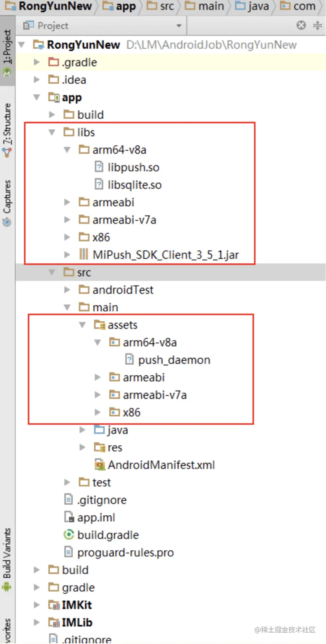Select the main folder
This screenshot has height=644, width=326.
[105, 308]
